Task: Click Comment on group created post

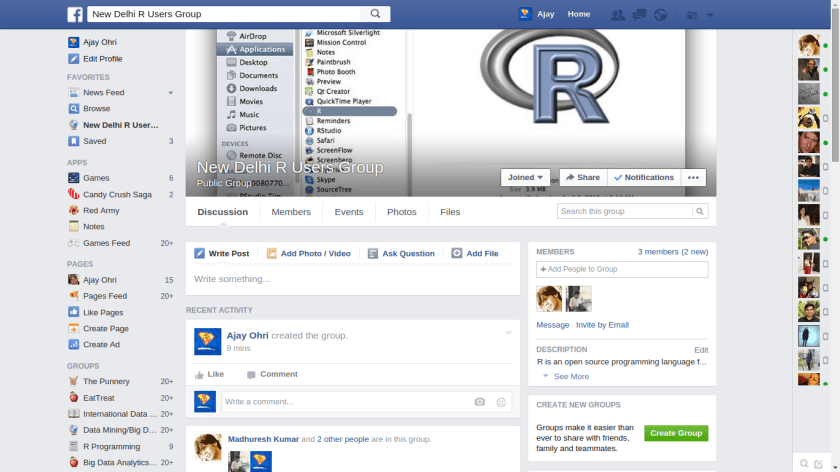Action: (x=272, y=374)
